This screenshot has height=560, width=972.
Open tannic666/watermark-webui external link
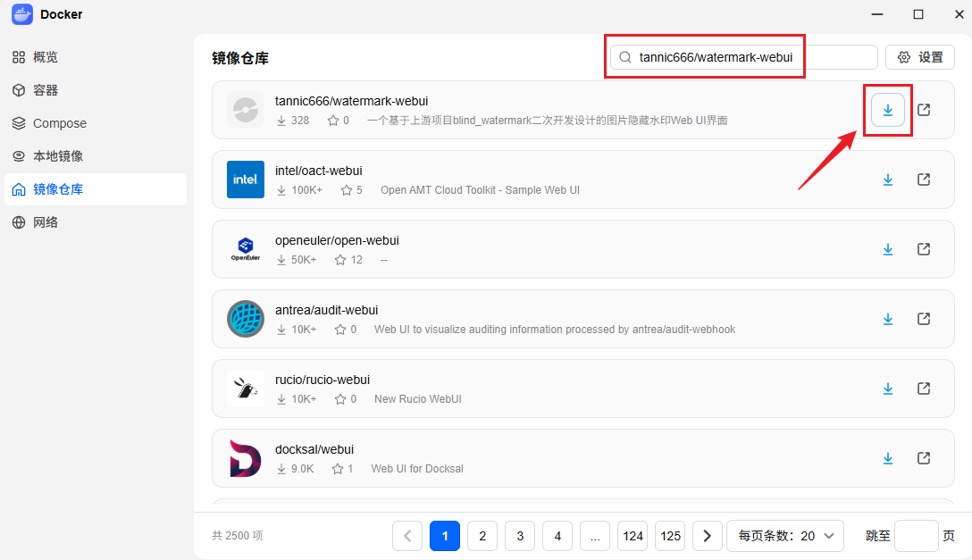coord(924,110)
